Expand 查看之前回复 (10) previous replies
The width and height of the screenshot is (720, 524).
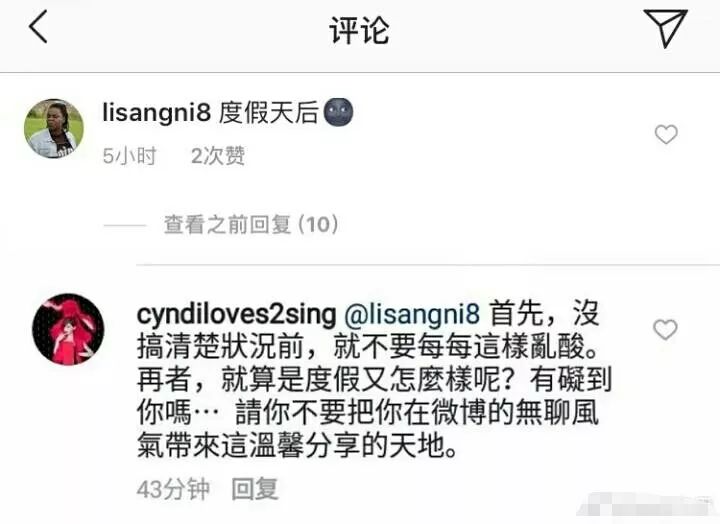(x=251, y=225)
